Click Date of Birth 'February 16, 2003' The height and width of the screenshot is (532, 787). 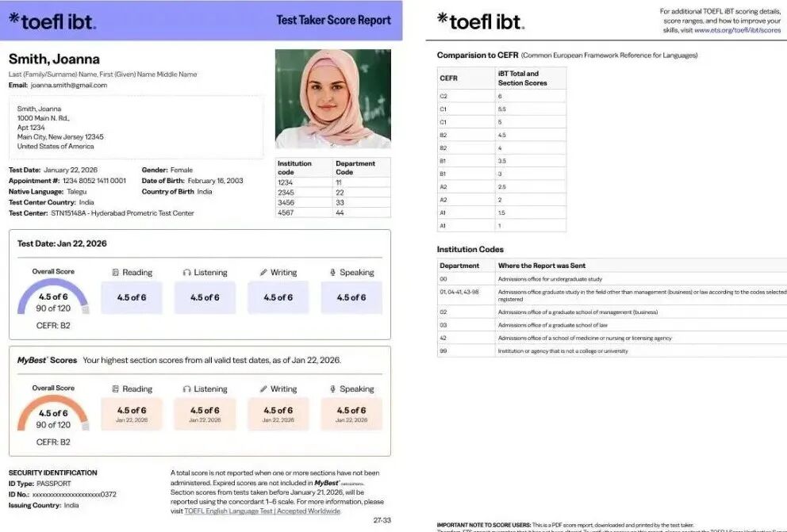pos(215,181)
